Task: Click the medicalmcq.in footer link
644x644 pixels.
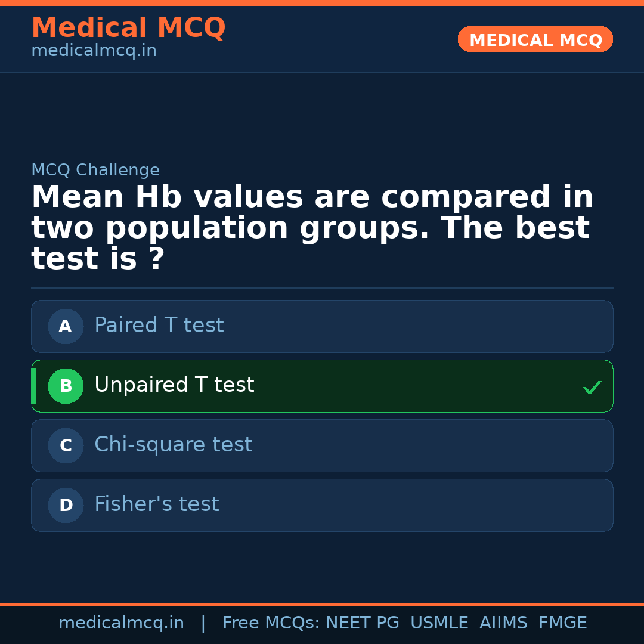Action: [x=121, y=622]
